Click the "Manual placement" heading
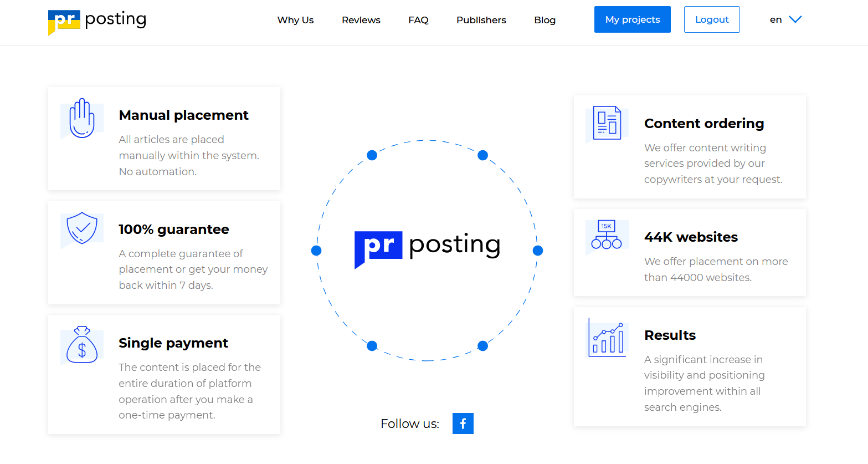This screenshot has width=868, height=464. click(184, 115)
